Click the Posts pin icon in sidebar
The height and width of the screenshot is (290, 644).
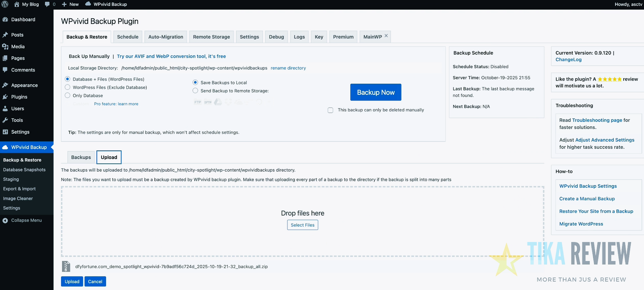[5, 35]
